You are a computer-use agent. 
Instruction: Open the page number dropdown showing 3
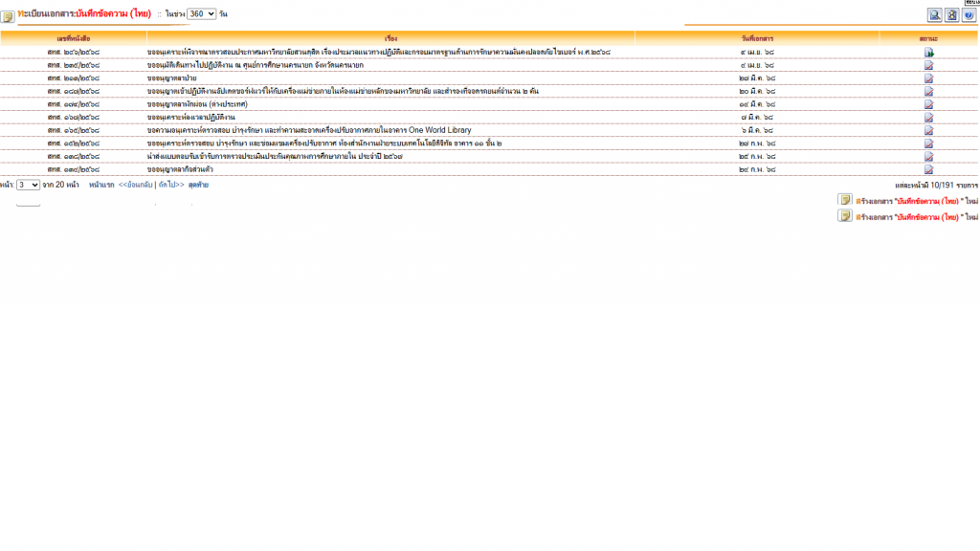[28, 185]
